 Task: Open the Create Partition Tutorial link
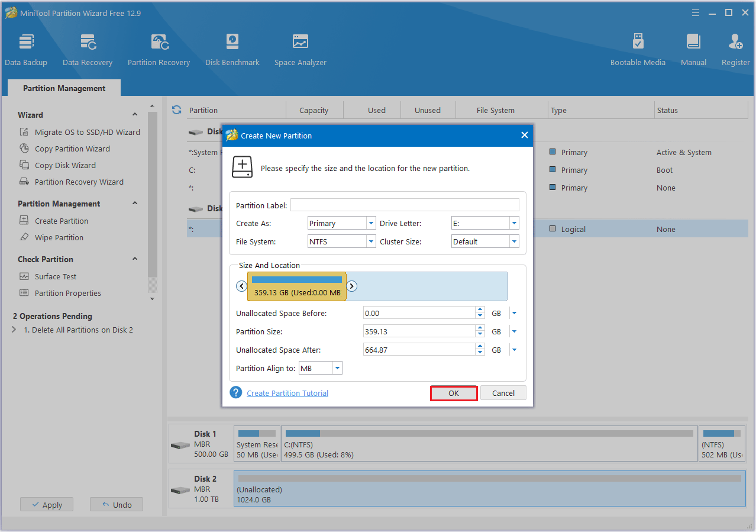coord(287,393)
